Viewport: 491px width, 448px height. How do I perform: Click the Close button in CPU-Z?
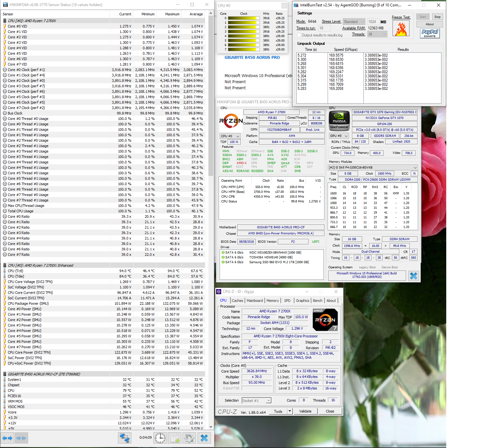click(330, 411)
